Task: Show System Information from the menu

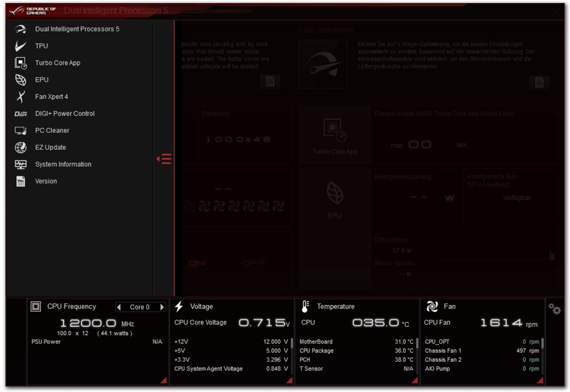Action: (x=63, y=164)
